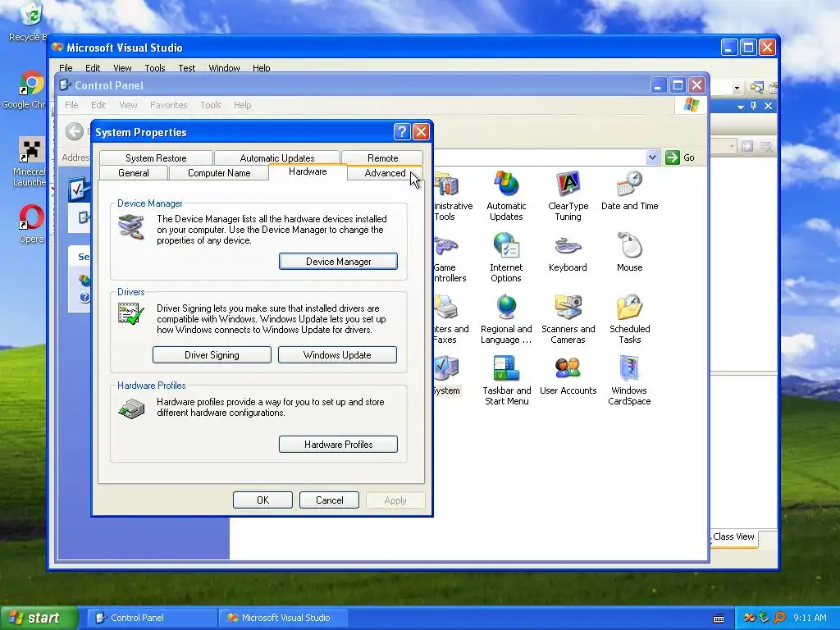Open the Visual Studio panel dropdown arrow
The image size is (840, 630).
pyautogui.click(x=741, y=107)
